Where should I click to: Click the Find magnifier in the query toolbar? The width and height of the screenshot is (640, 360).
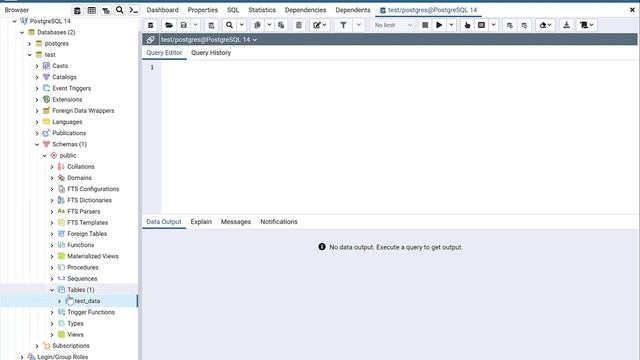point(229,25)
